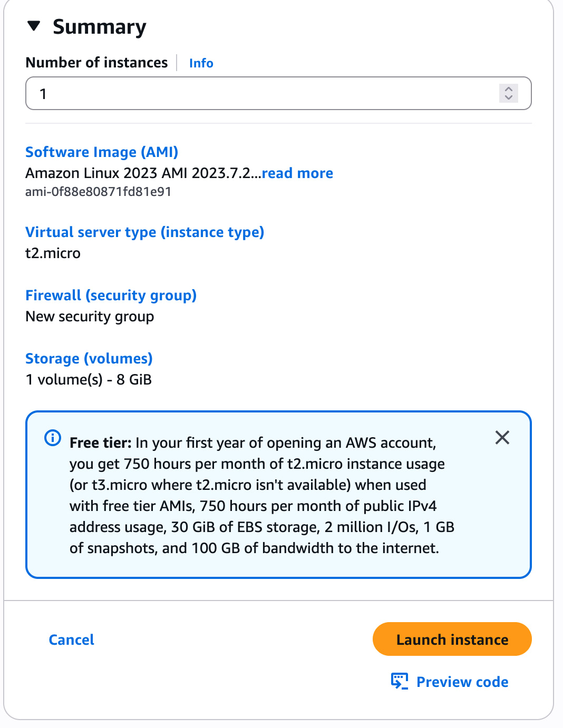Jump to Storage (volumes) section
Viewport: 563px width, 728px height.
point(89,359)
